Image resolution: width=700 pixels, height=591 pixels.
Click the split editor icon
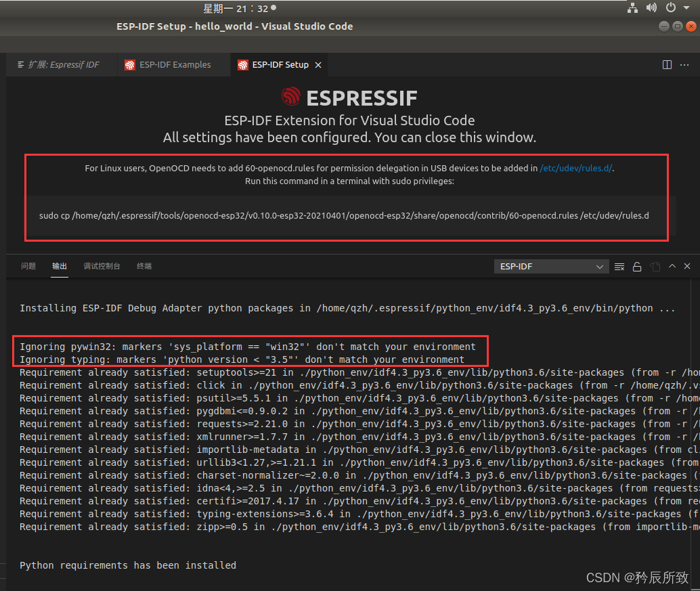(667, 65)
